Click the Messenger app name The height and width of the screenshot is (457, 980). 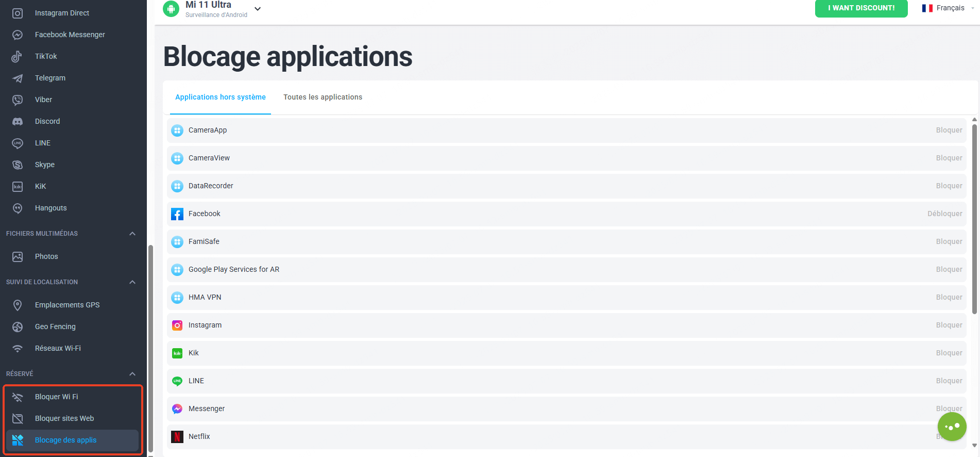[207, 409]
